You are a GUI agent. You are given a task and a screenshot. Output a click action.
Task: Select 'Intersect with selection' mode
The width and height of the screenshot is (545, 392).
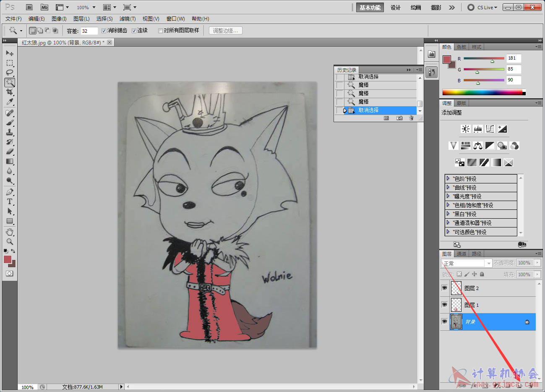pyautogui.click(x=55, y=31)
